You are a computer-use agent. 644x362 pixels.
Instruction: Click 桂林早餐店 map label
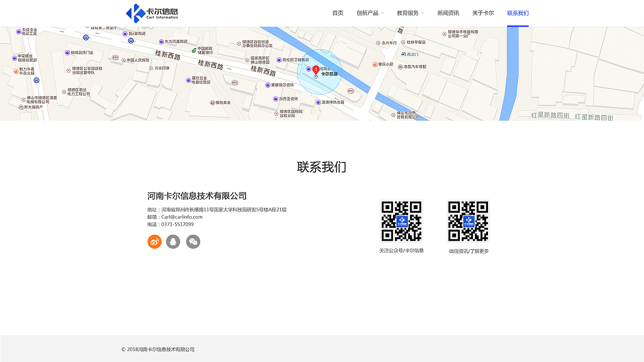(x=416, y=42)
